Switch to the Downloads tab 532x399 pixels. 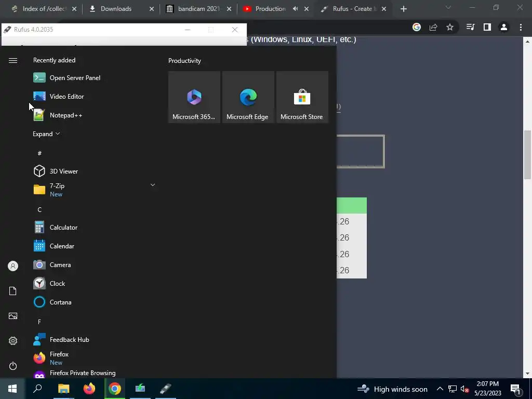(x=116, y=9)
